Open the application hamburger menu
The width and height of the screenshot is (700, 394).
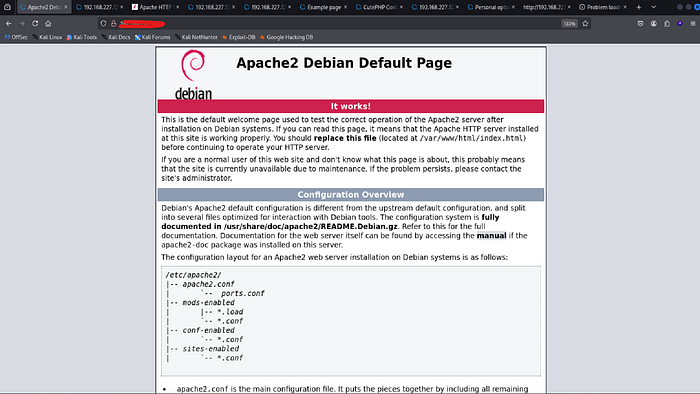point(693,24)
